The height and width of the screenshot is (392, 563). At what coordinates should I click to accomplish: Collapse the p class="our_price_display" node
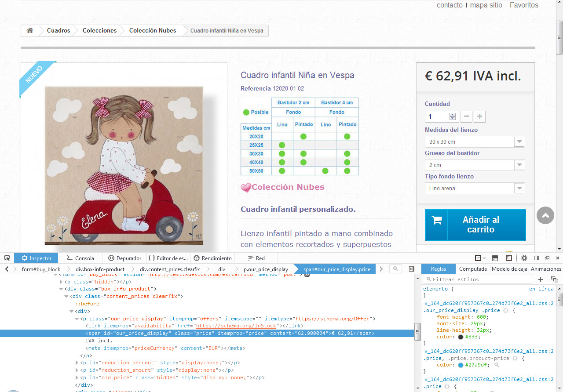77,319
